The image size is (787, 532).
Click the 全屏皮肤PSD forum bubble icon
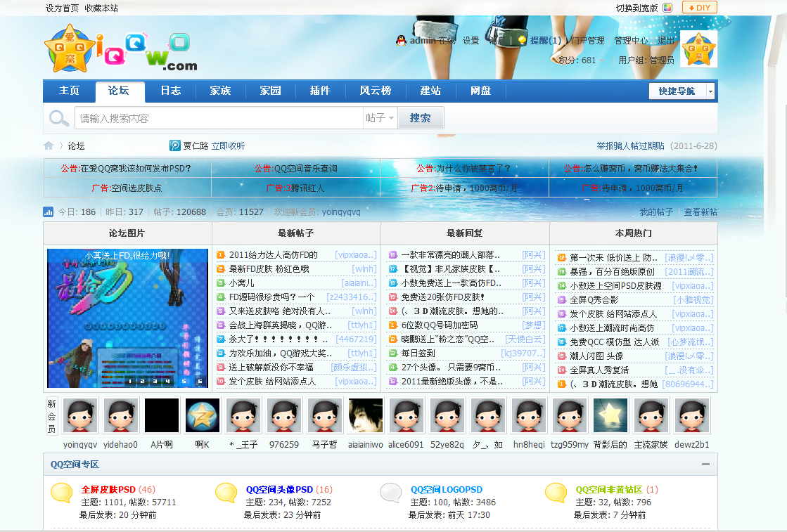coord(62,493)
